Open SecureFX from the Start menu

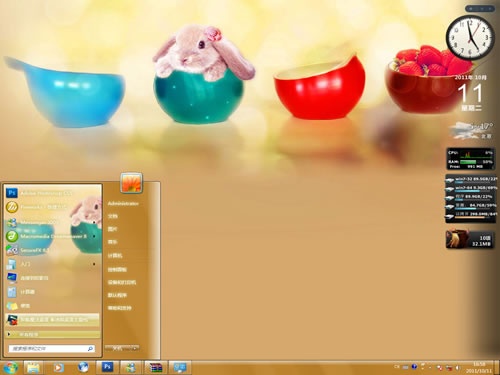[53, 250]
